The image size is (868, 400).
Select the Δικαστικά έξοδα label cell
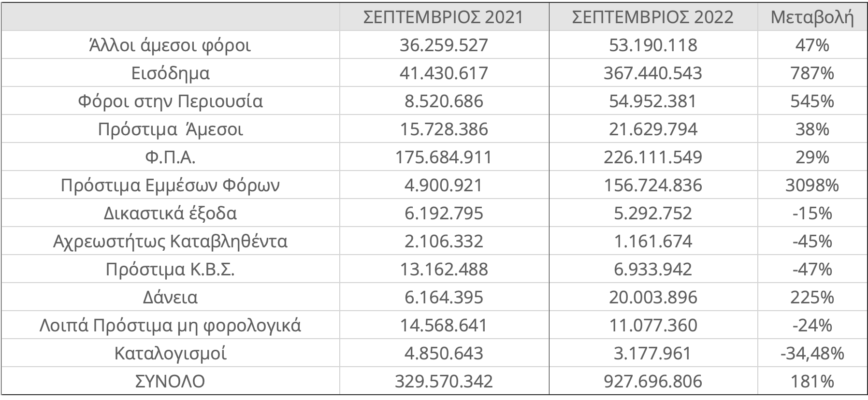[170, 213]
